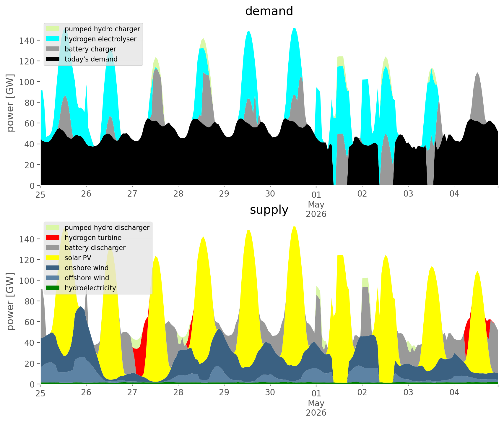
Task: Click the yellow solar PV legend swatch
Action: pyautogui.click(x=53, y=257)
